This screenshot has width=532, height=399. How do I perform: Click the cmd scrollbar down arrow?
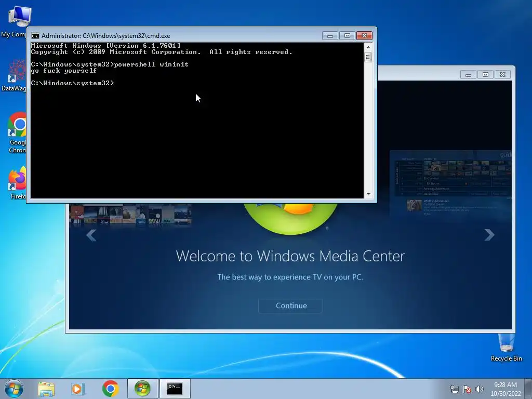coord(368,194)
